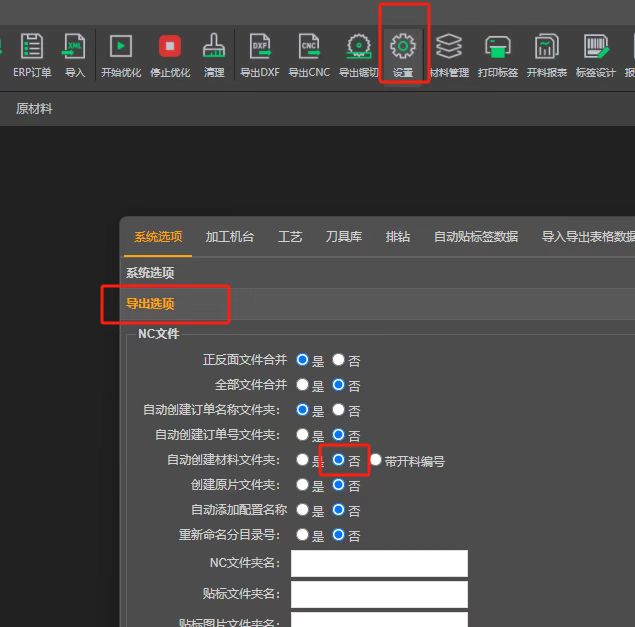Switch to the 加工机台 tab
This screenshot has width=635, height=627.
[230, 237]
